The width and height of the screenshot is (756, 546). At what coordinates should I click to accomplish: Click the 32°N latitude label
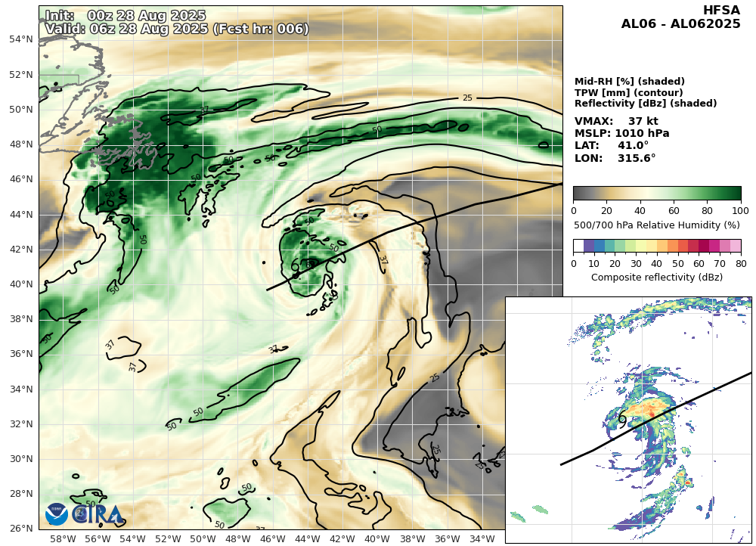pos(21,423)
